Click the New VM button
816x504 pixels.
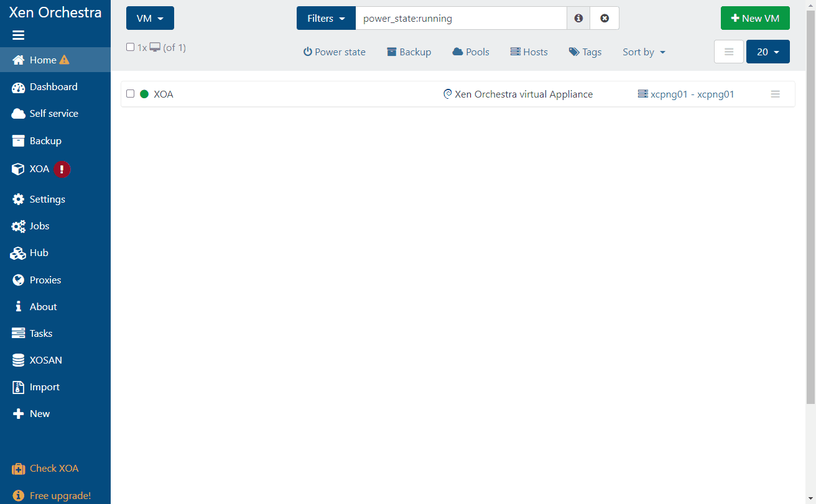click(x=755, y=19)
